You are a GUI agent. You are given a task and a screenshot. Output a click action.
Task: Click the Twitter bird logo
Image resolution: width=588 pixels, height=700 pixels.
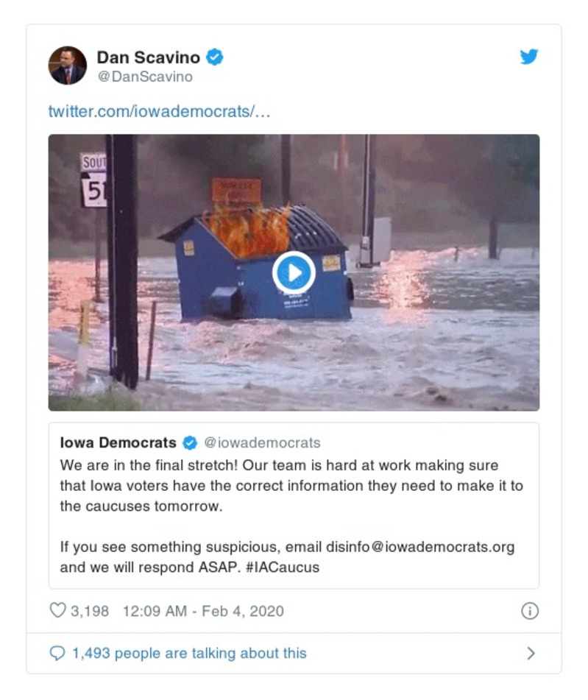point(529,57)
